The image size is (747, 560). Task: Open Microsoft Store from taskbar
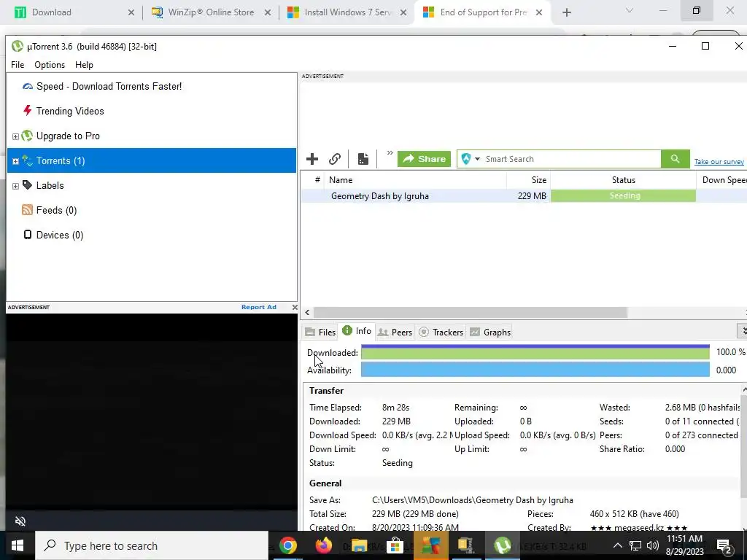pos(395,545)
